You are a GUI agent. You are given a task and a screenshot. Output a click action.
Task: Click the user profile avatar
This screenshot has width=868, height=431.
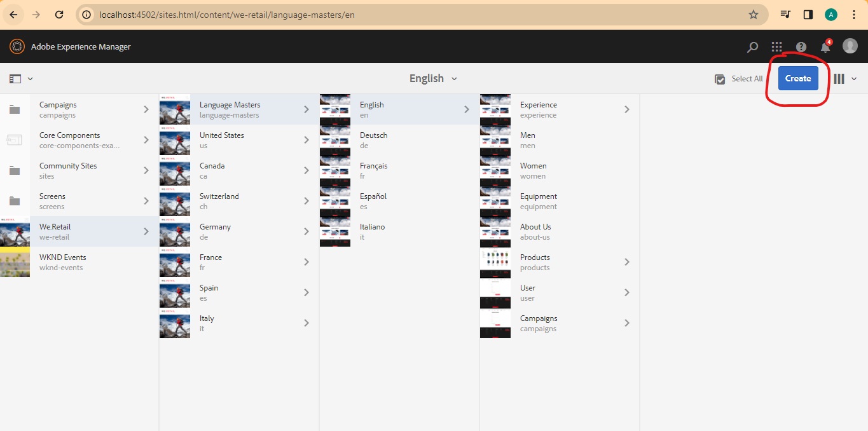pyautogui.click(x=850, y=46)
